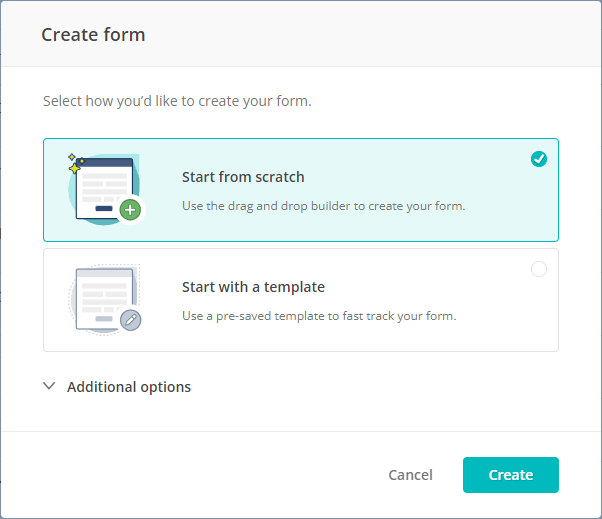This screenshot has width=602, height=519.
Task: Click the template form illustration
Action: click(104, 300)
